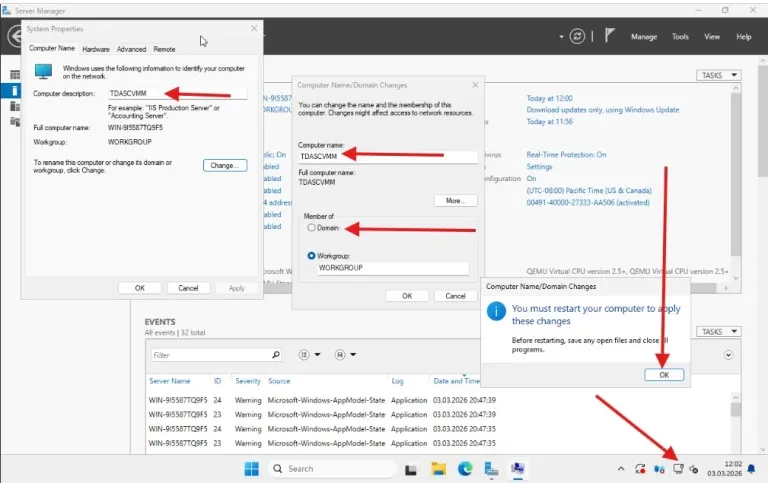
Task: Switch to the Advanced tab
Action: coord(131,49)
